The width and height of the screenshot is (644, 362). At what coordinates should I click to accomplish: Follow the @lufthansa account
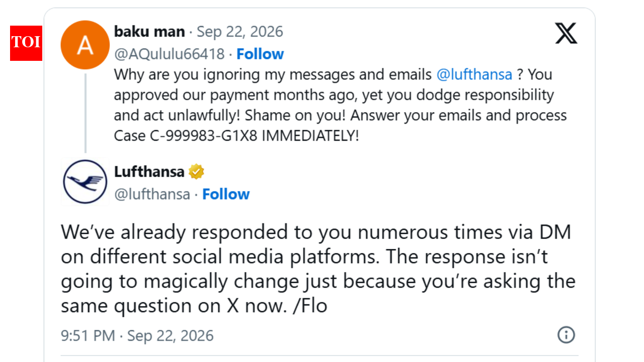pos(226,194)
